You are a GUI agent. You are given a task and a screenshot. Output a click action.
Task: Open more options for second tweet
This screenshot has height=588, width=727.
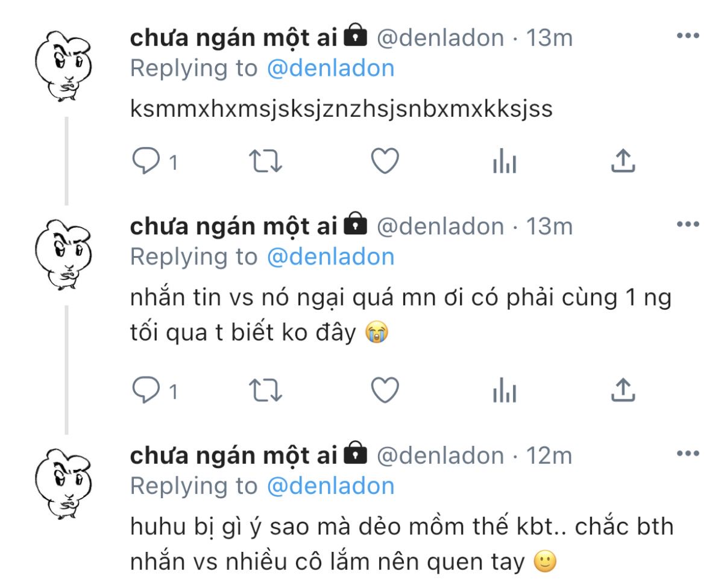tap(687, 224)
